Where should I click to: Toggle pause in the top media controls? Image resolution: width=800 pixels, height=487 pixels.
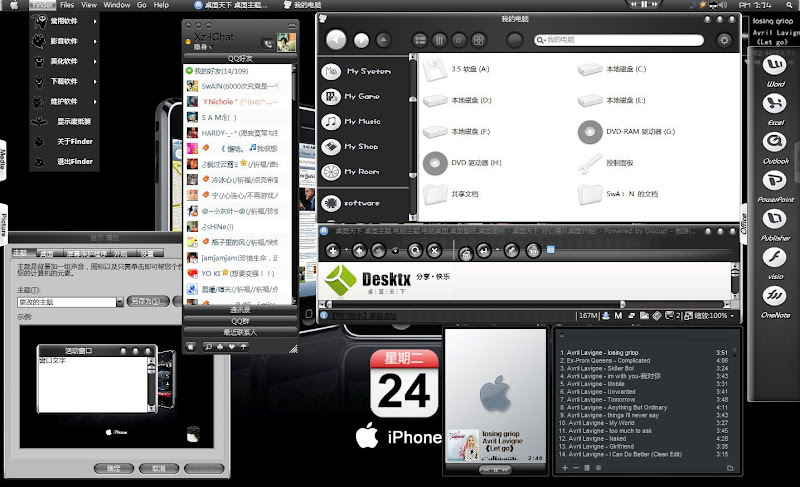tap(644, 4)
